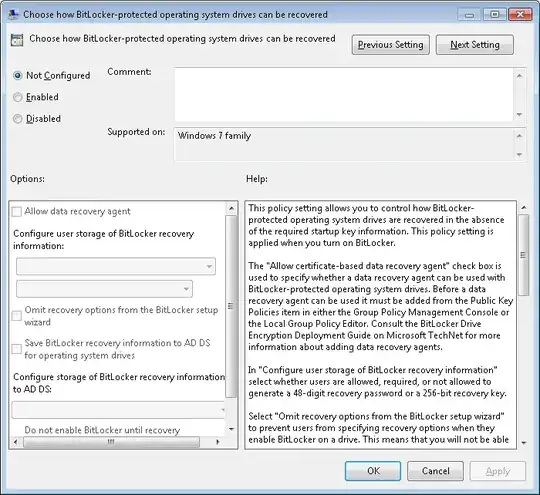Check Save BitLocker recovery information to AD DS
540x495 pixels.
pos(17,349)
